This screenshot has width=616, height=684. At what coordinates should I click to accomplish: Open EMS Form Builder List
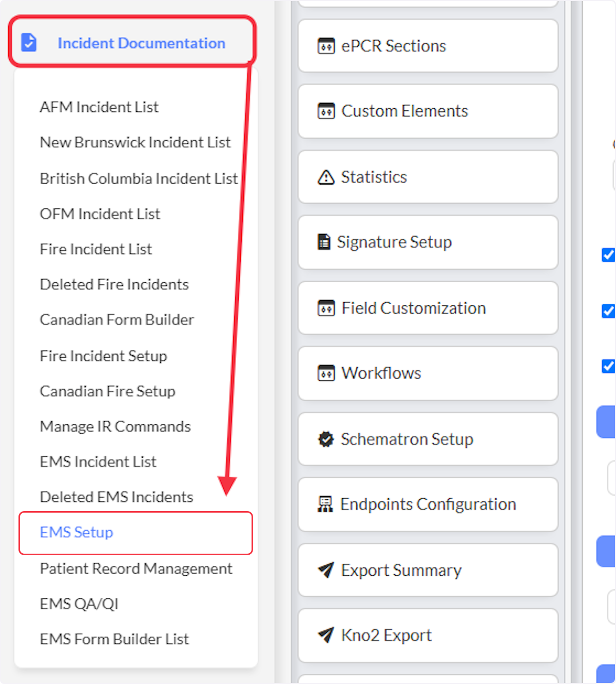coord(114,639)
